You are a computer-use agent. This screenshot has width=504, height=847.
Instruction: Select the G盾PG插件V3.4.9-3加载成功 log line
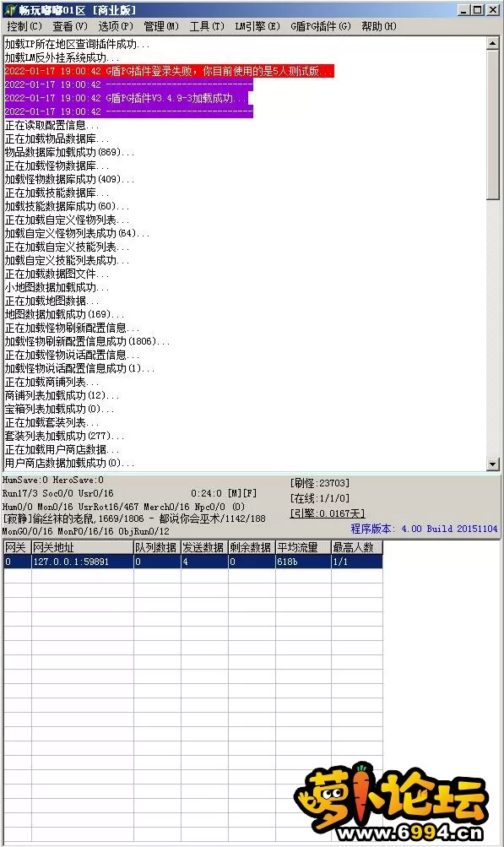pos(128,98)
